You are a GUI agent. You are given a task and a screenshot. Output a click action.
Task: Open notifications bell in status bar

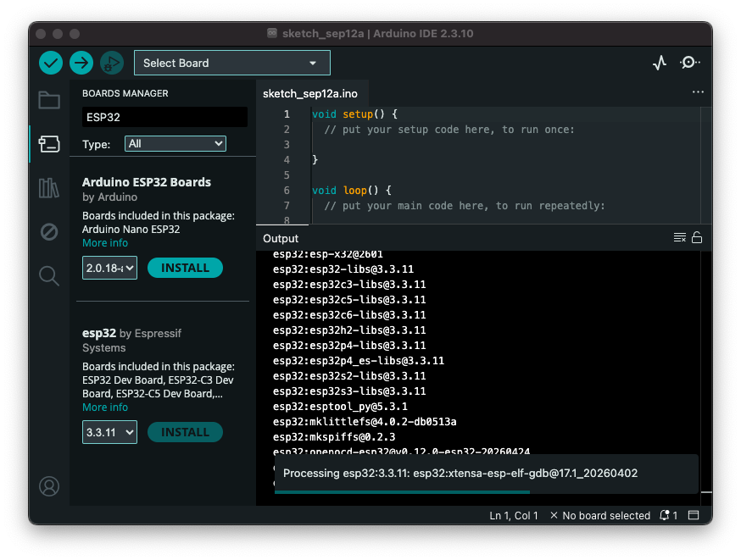pyautogui.click(x=665, y=515)
